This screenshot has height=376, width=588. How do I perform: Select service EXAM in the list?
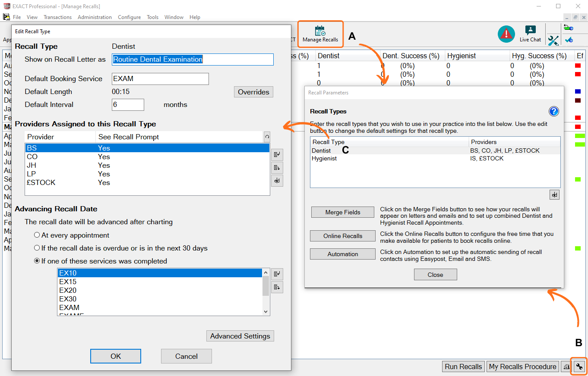click(x=160, y=308)
